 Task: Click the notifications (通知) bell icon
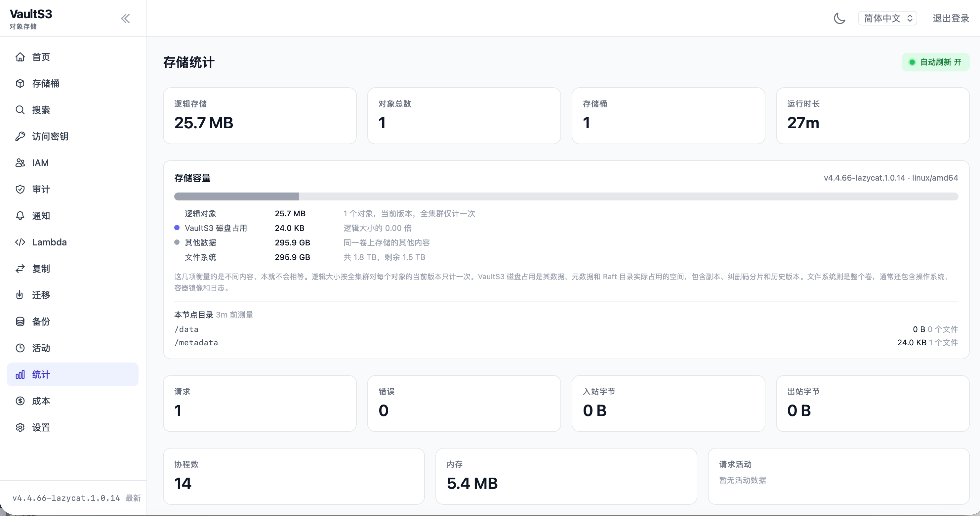point(20,216)
